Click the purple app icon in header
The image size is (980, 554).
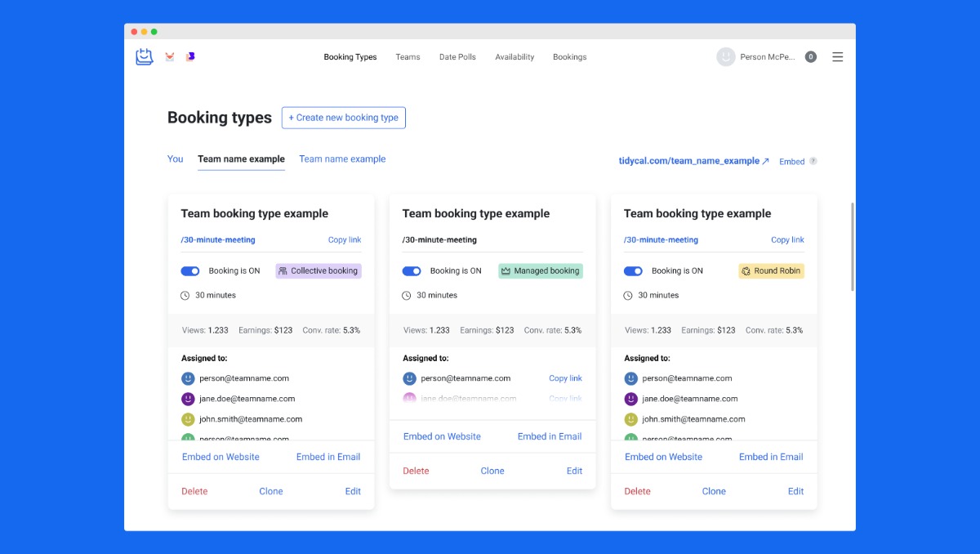(190, 57)
